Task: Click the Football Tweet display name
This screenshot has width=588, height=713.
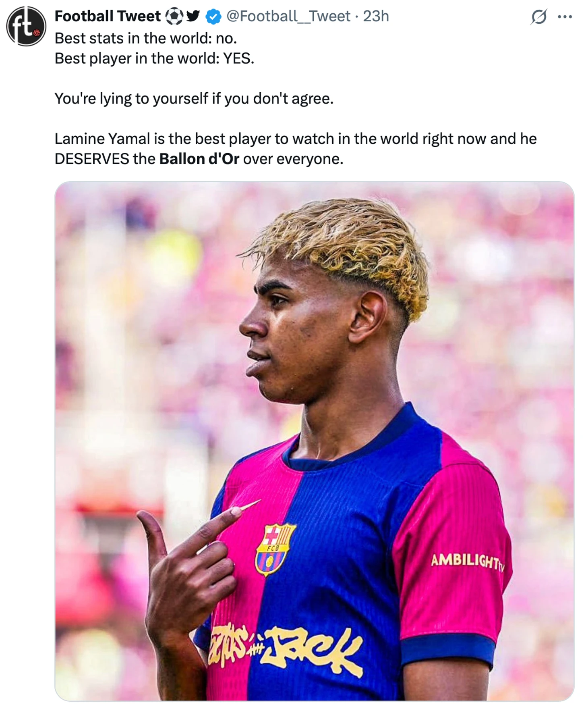Action: pos(108,16)
